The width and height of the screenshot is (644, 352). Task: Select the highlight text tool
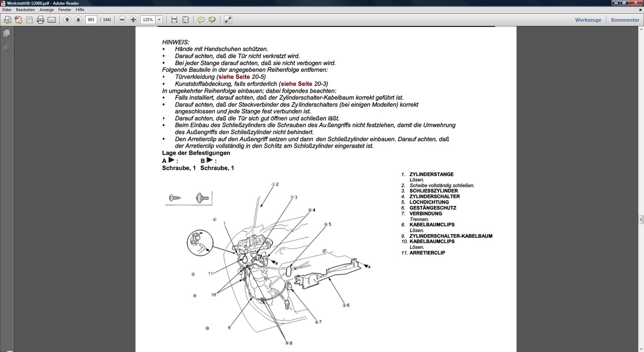pyautogui.click(x=212, y=20)
